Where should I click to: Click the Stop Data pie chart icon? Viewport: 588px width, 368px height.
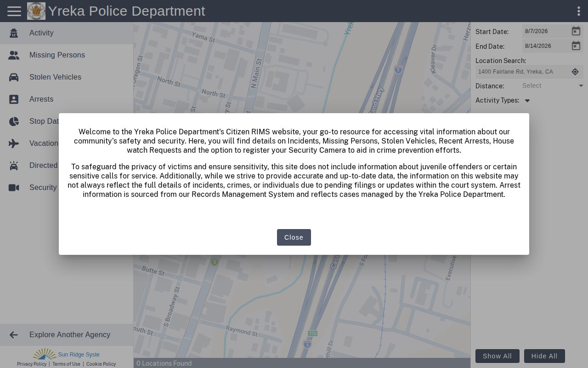click(x=14, y=121)
